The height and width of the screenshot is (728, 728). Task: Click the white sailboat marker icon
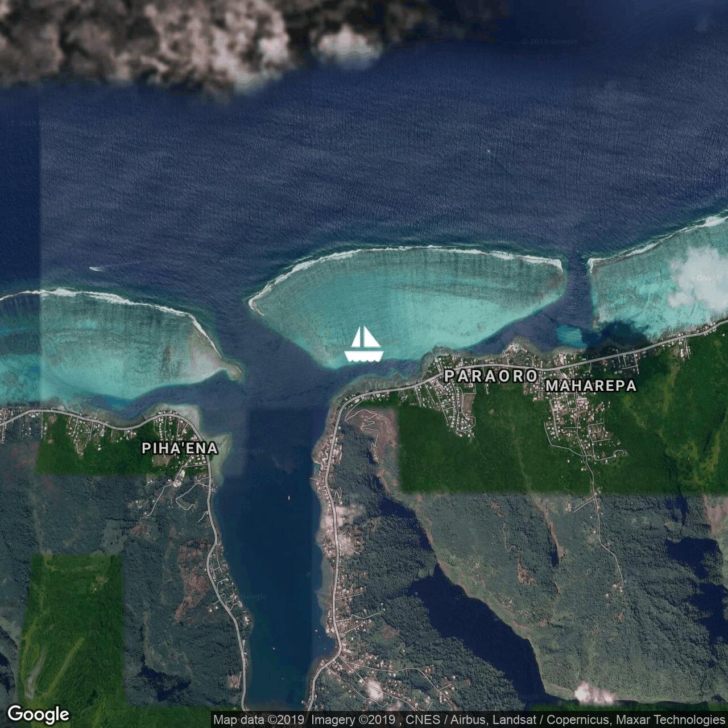pyautogui.click(x=364, y=345)
